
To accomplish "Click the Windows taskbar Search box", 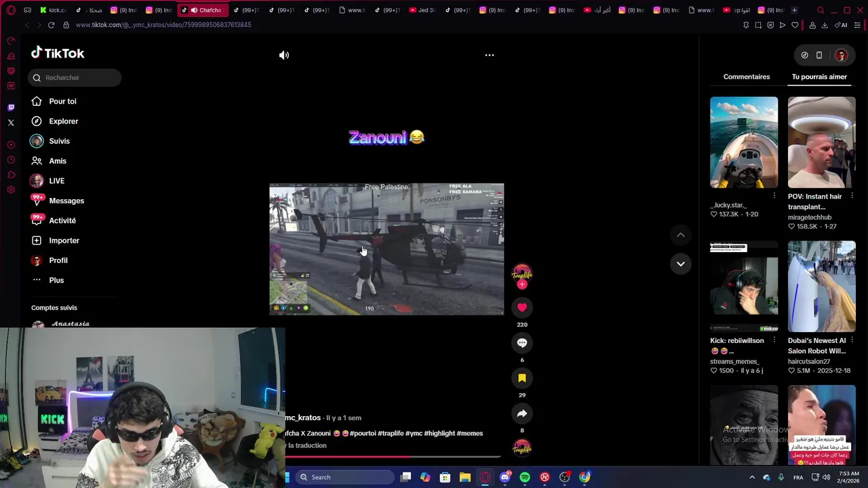I will coord(344,477).
